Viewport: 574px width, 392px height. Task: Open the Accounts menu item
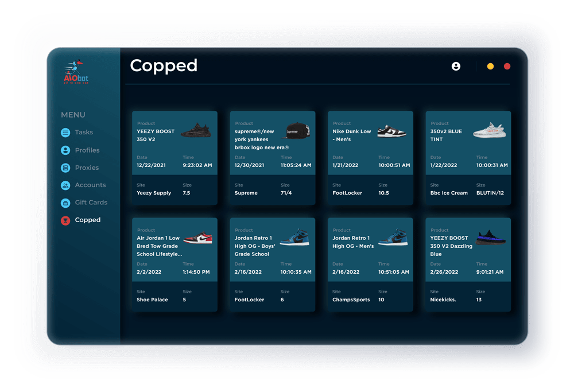coord(91,185)
